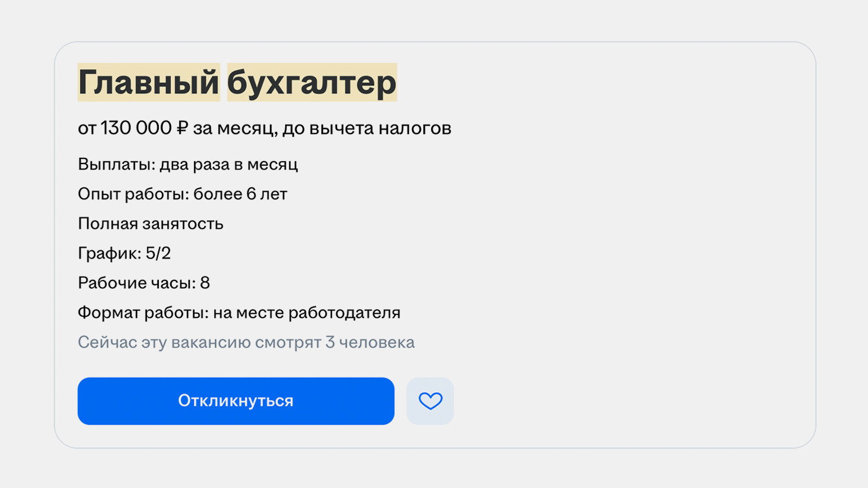
Task: Click the Выплаты label
Action: (x=116, y=165)
